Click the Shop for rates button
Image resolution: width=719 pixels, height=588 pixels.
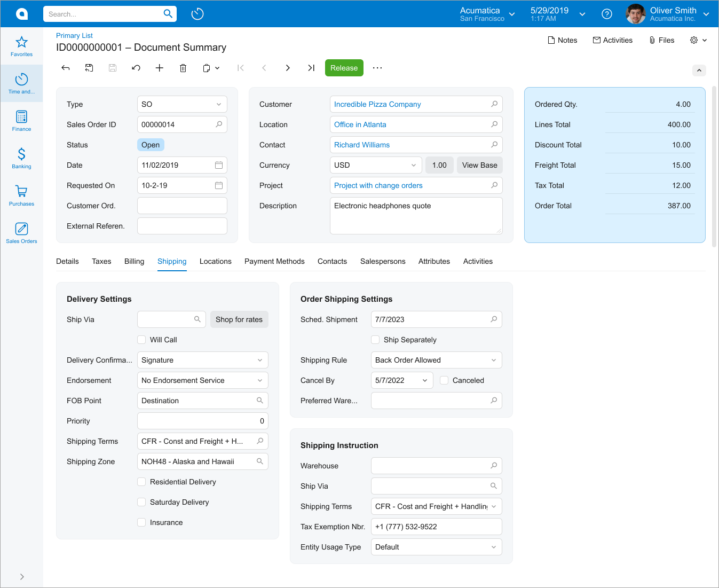(239, 319)
